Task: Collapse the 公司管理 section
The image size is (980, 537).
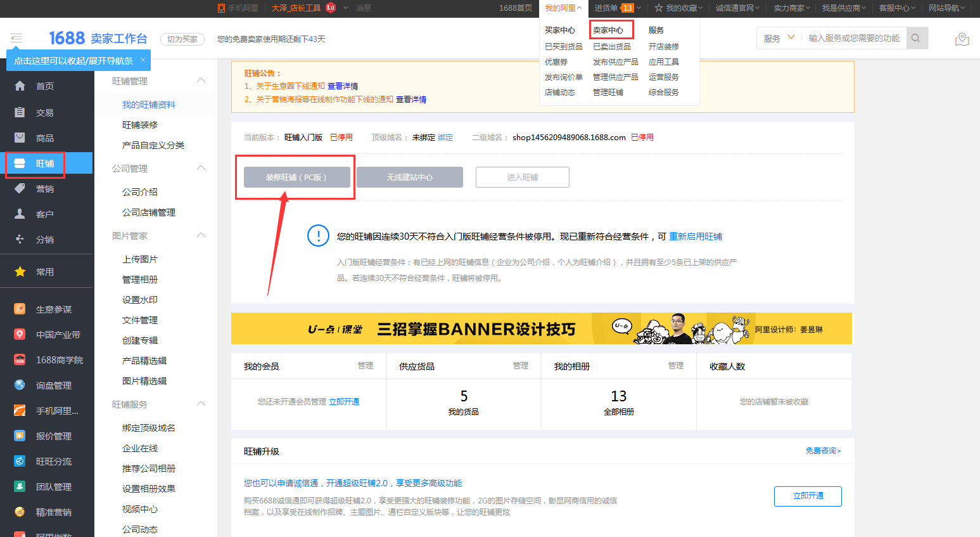Action: coord(201,168)
